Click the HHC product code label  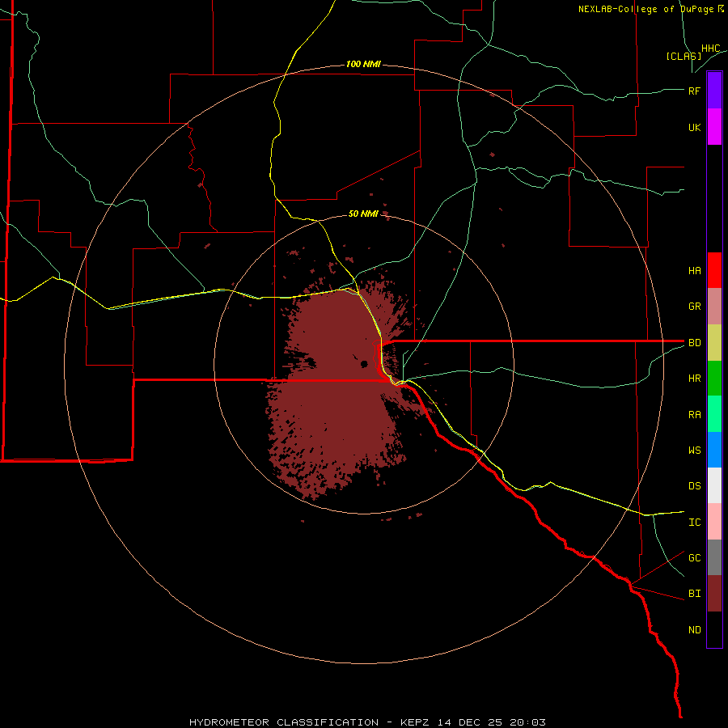(710, 49)
